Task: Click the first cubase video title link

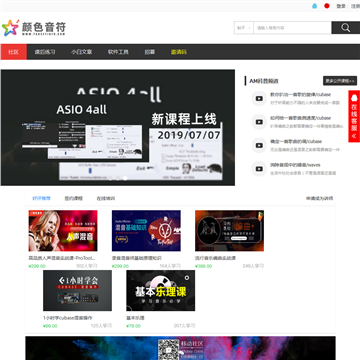Action: click(300, 95)
